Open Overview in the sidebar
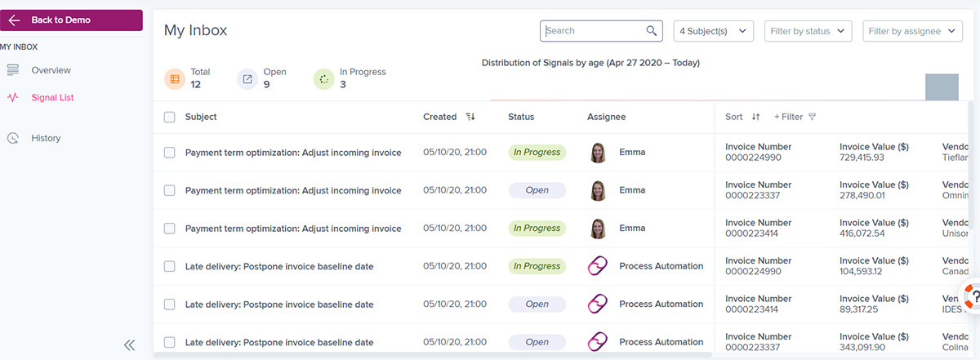This screenshot has width=980, height=360. pos(51,70)
